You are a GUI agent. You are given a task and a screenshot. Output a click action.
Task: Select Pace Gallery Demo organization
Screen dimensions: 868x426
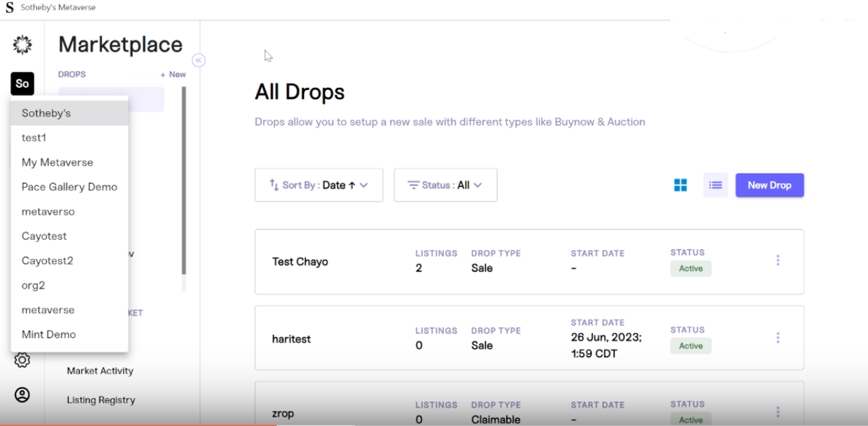click(x=69, y=187)
